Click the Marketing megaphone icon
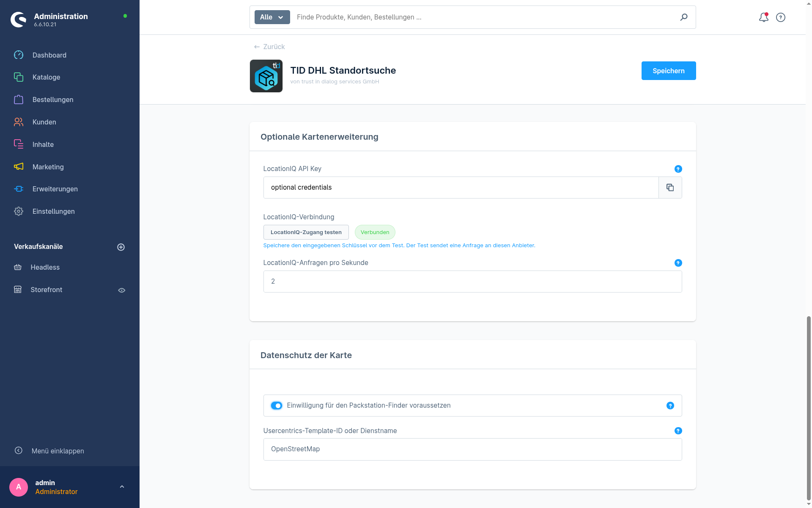 point(19,167)
